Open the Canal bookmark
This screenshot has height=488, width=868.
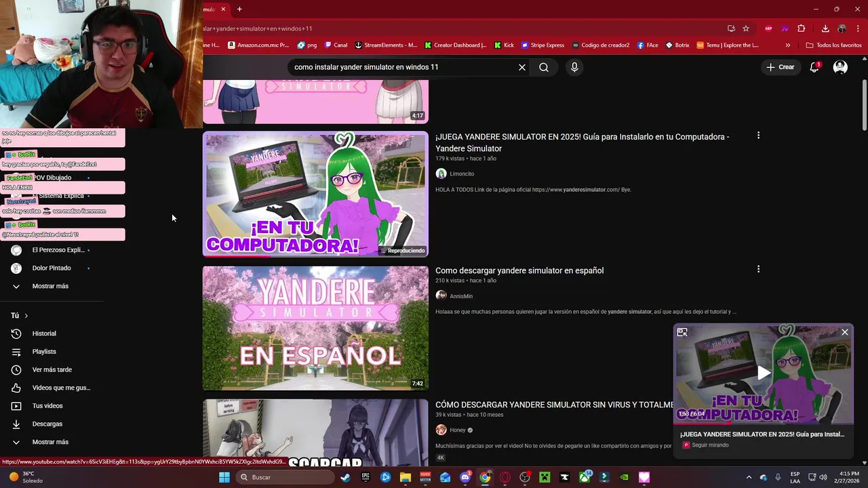coord(336,45)
